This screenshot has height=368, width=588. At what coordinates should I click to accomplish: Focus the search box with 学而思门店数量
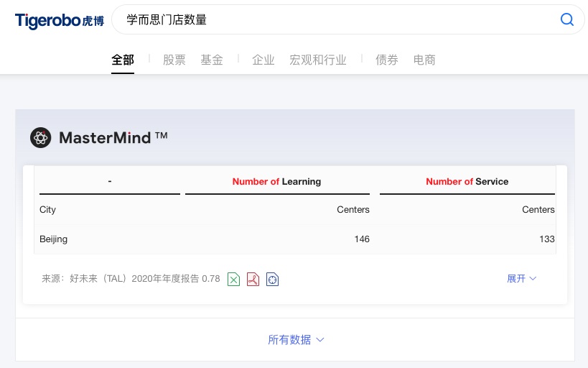click(x=348, y=19)
